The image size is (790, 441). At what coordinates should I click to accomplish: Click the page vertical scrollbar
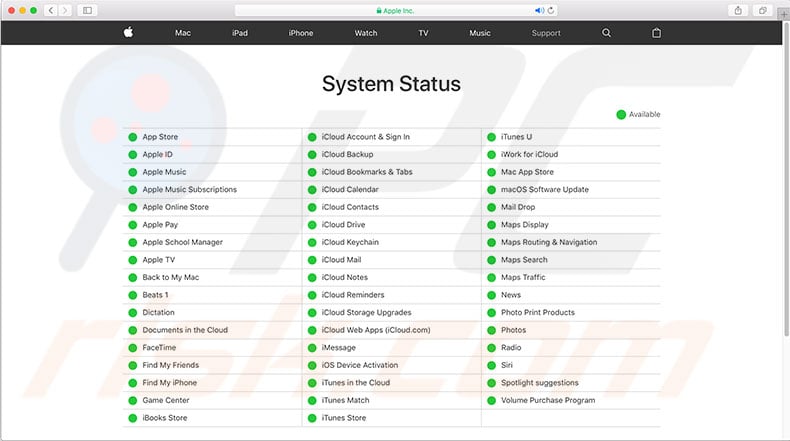786,179
